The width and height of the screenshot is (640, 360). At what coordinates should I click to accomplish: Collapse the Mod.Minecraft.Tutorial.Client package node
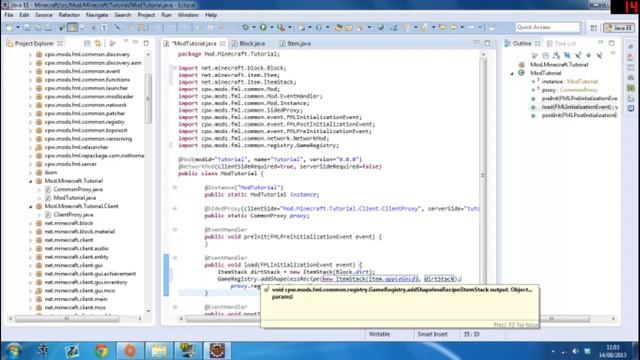tap(31, 206)
